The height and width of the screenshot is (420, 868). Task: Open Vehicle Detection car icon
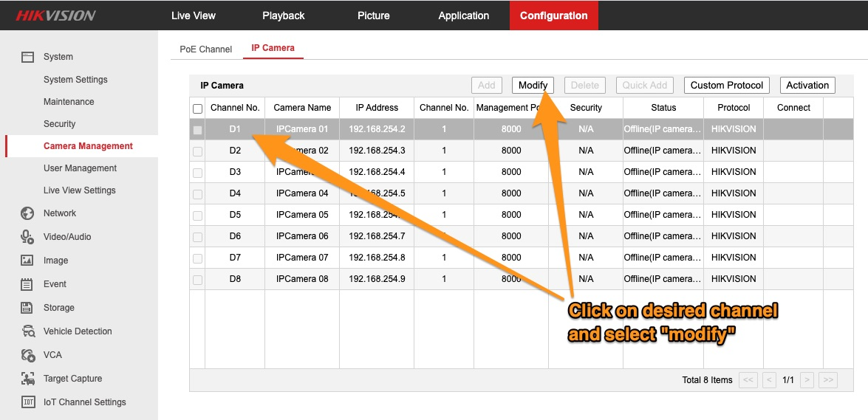pyautogui.click(x=27, y=331)
